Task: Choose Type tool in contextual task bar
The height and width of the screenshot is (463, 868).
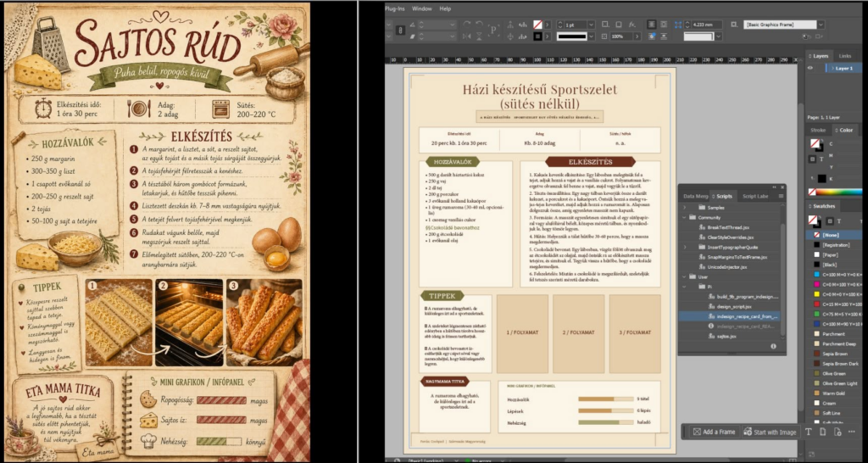Action: (808, 432)
